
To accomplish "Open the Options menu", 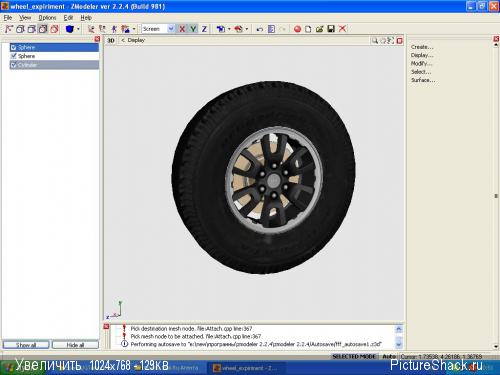I will (47, 18).
